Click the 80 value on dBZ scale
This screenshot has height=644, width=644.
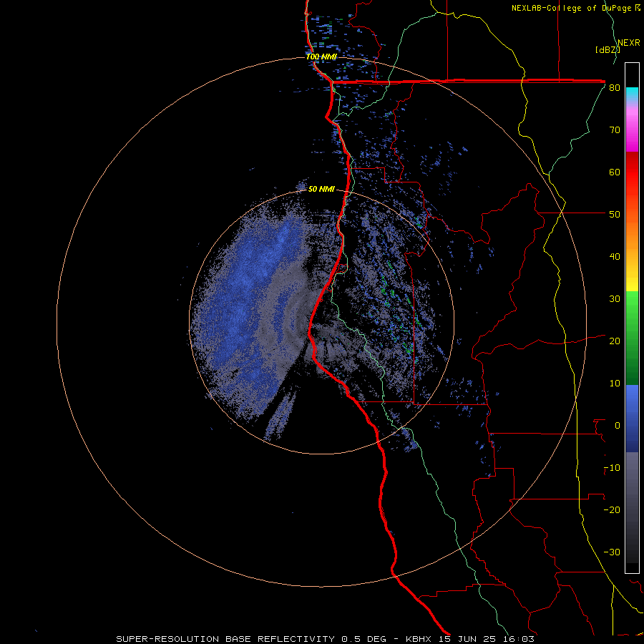click(x=615, y=87)
